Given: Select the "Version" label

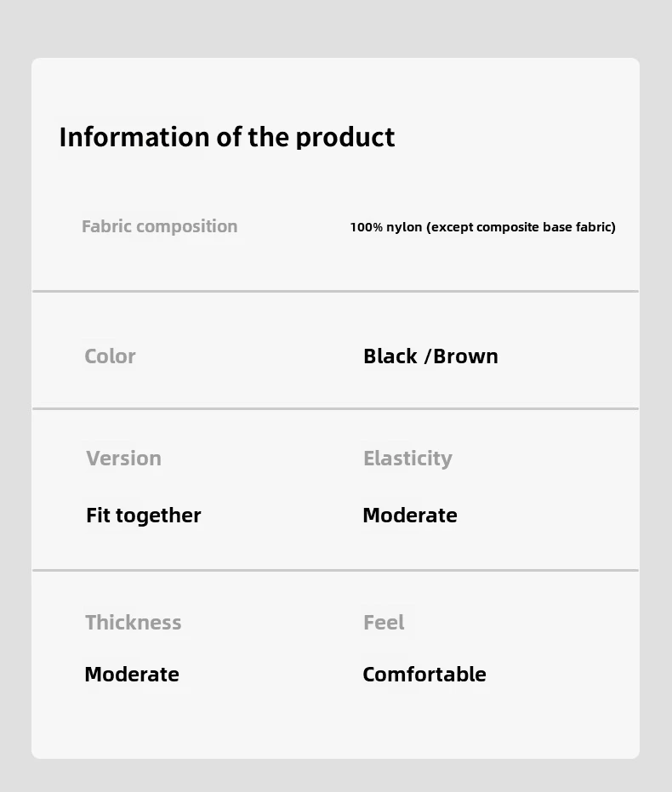Looking at the screenshot, I should [x=123, y=459].
